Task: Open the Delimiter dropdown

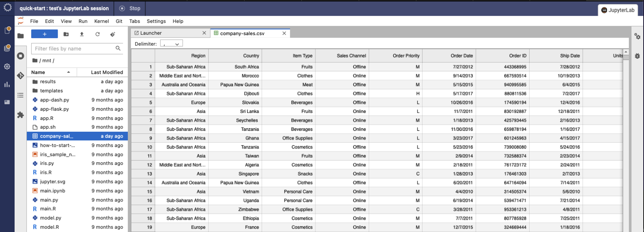Action: (x=171, y=44)
